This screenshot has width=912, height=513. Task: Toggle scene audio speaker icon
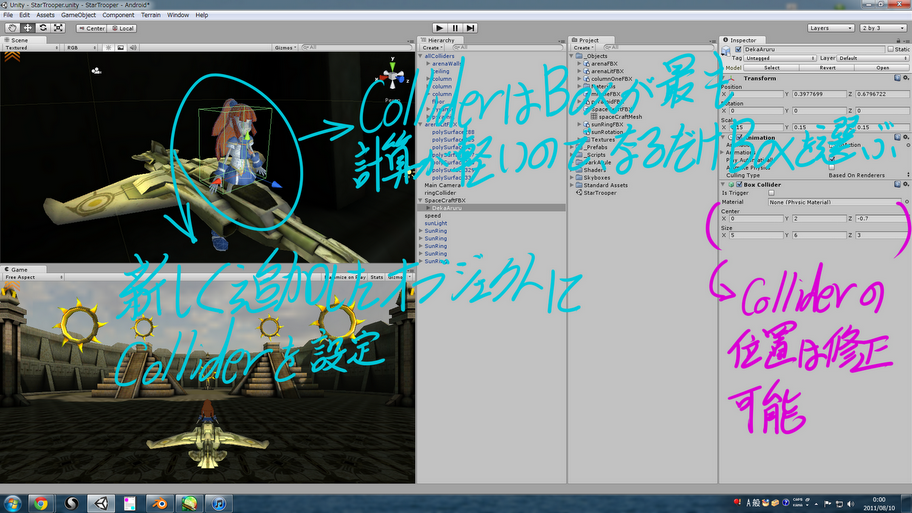[133, 48]
